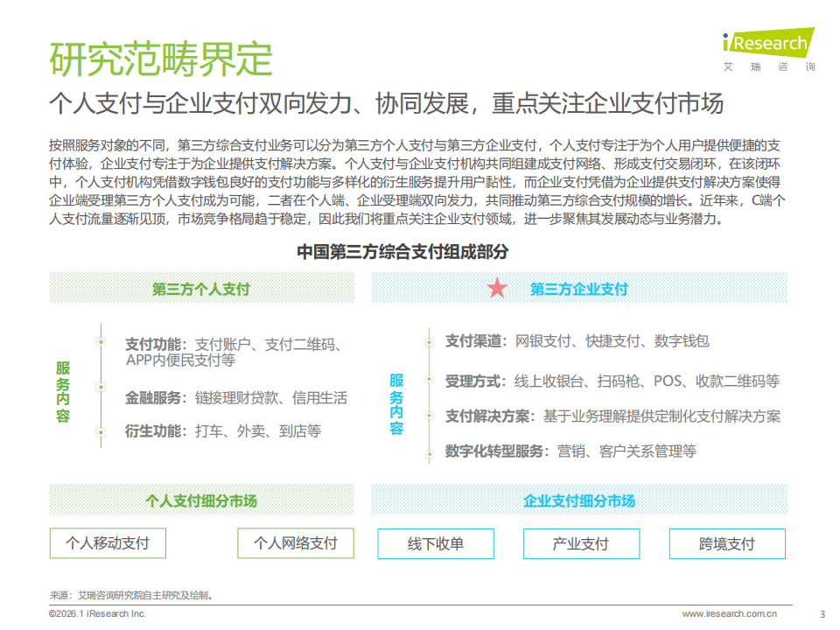Click the 个人移动支付 box

pyautogui.click(x=108, y=543)
